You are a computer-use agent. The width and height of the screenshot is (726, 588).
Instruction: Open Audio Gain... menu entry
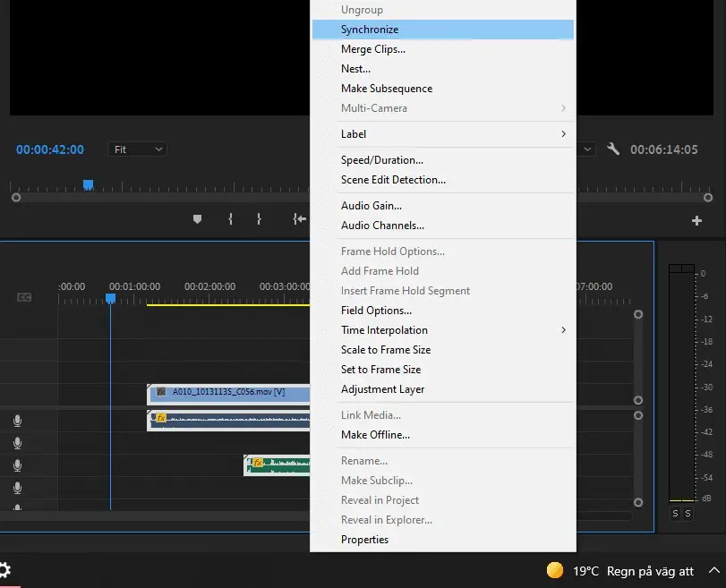[x=443, y=206]
